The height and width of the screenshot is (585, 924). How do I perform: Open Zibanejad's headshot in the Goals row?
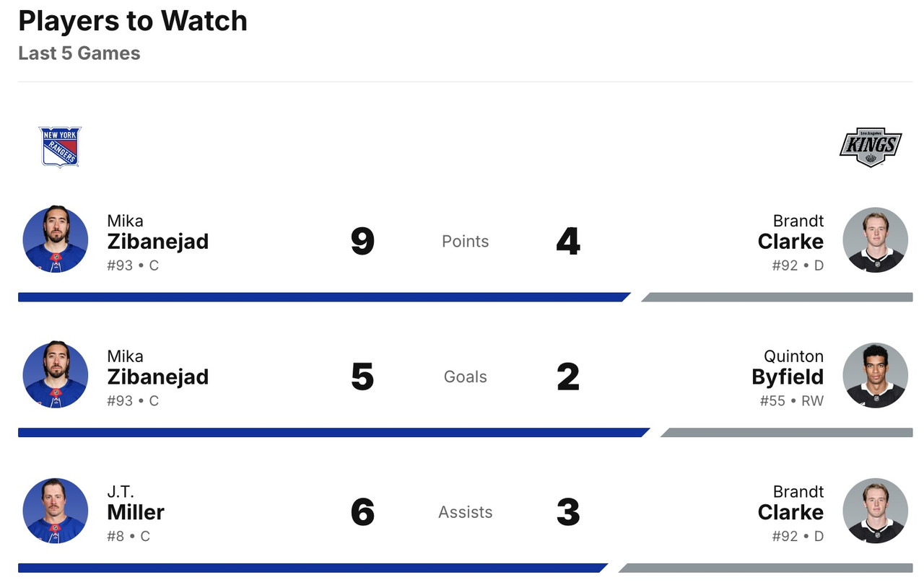pos(56,376)
